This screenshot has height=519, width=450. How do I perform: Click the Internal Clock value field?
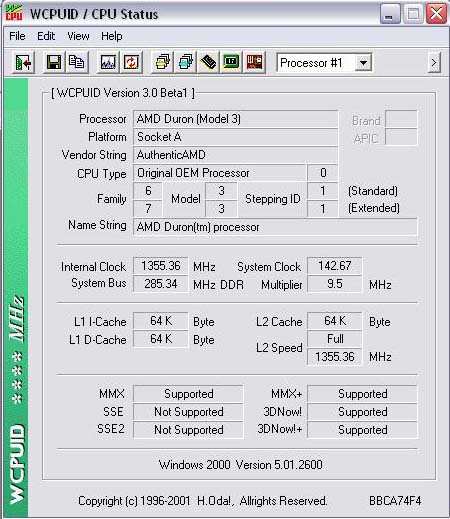(x=161, y=266)
